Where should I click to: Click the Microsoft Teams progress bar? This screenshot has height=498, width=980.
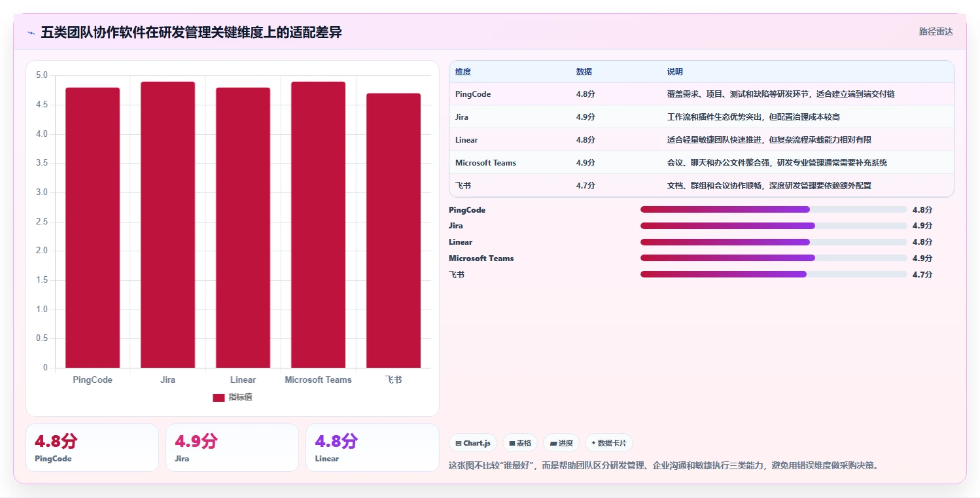[x=774, y=258]
